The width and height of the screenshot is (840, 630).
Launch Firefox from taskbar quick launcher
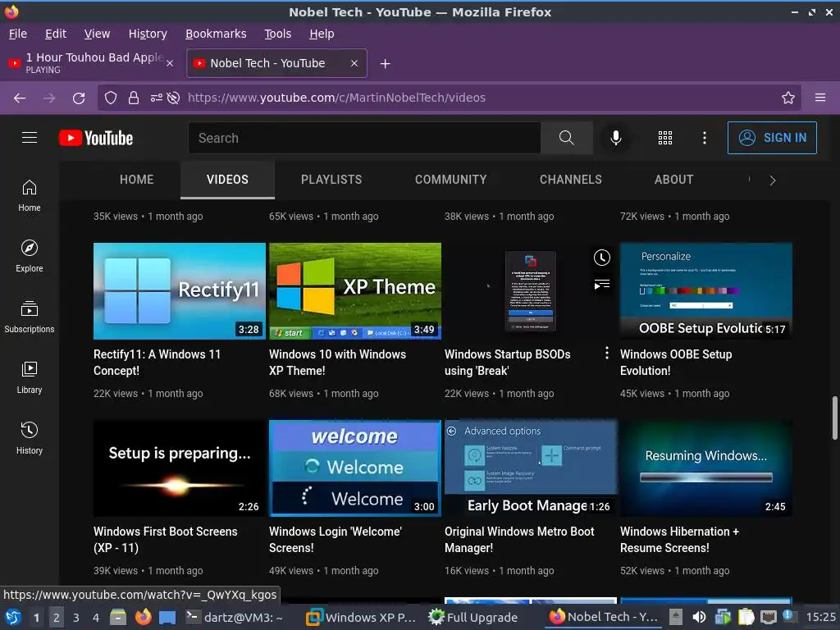pyautogui.click(x=143, y=617)
